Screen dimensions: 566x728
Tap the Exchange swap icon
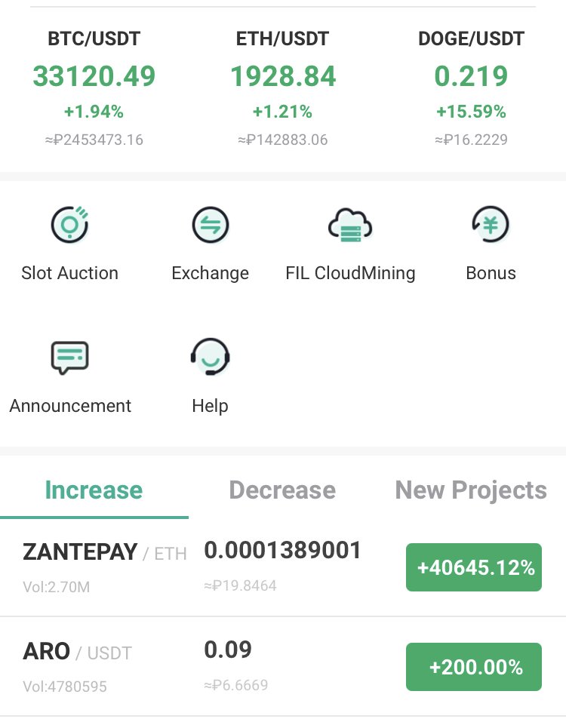(211, 225)
